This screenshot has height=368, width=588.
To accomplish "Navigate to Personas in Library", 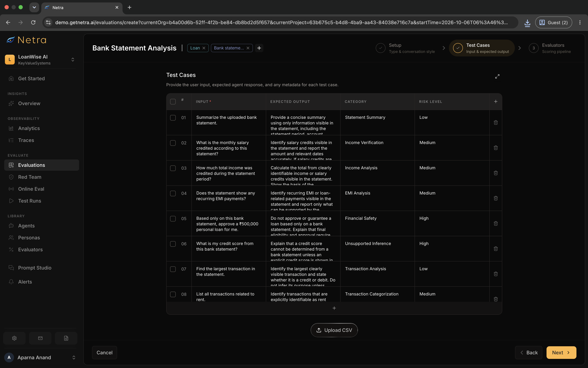I will [x=41, y=238].
